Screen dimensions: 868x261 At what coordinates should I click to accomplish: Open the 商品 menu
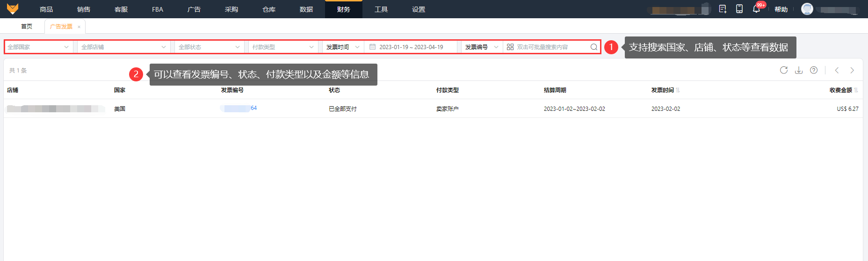(46, 9)
